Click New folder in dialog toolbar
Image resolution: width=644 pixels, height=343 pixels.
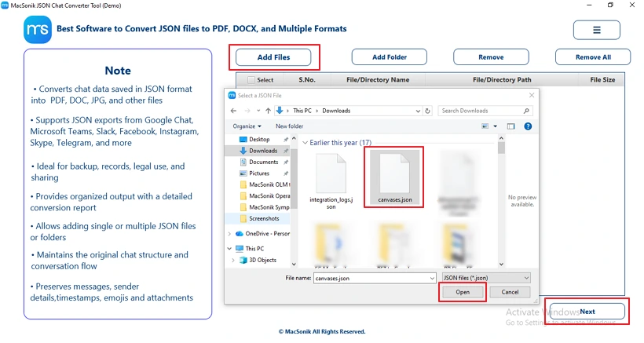pyautogui.click(x=289, y=126)
